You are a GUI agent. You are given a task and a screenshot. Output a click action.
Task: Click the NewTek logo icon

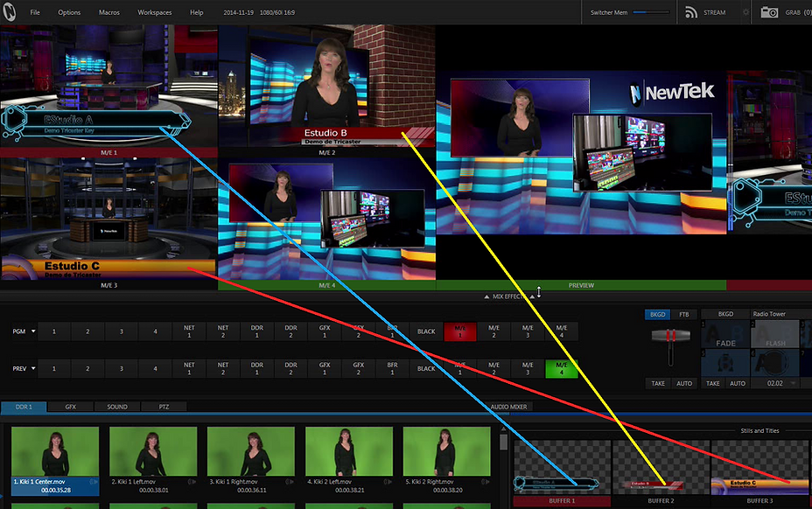pyautogui.click(x=10, y=12)
